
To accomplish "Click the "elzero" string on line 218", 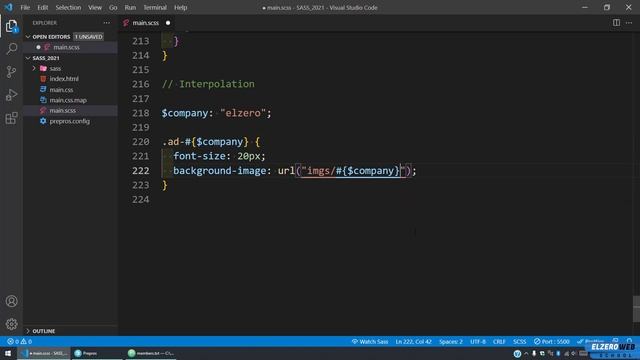I will point(243,113).
